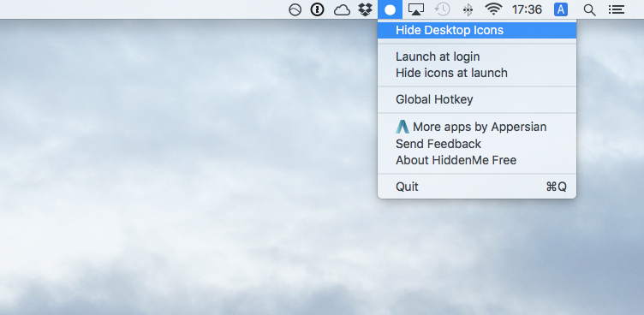Open the Time Machine clock icon

443,9
